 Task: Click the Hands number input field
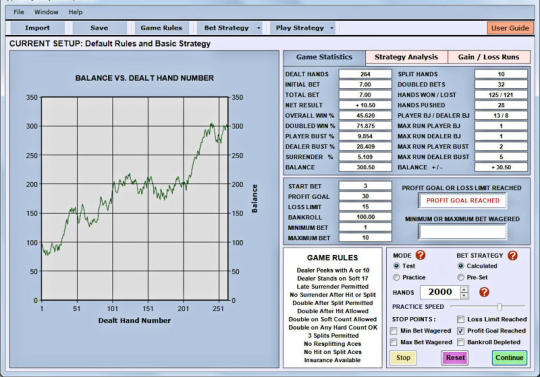(440, 292)
